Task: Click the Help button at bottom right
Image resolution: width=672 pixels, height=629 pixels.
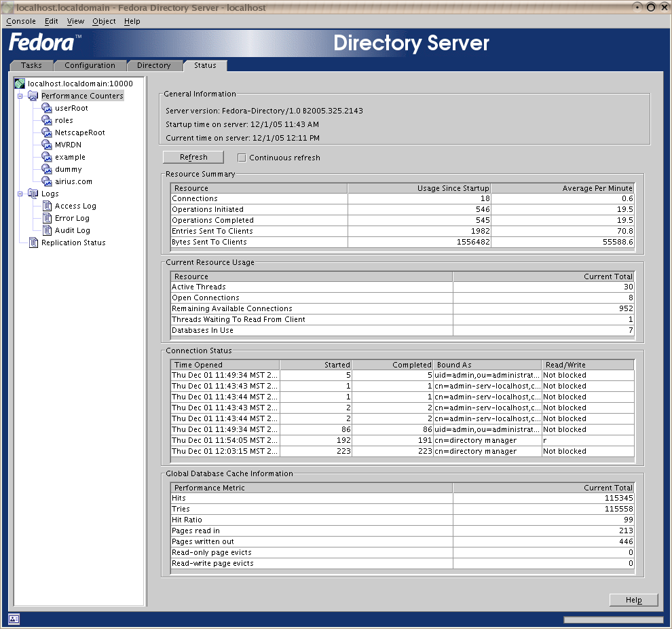Action: click(633, 600)
